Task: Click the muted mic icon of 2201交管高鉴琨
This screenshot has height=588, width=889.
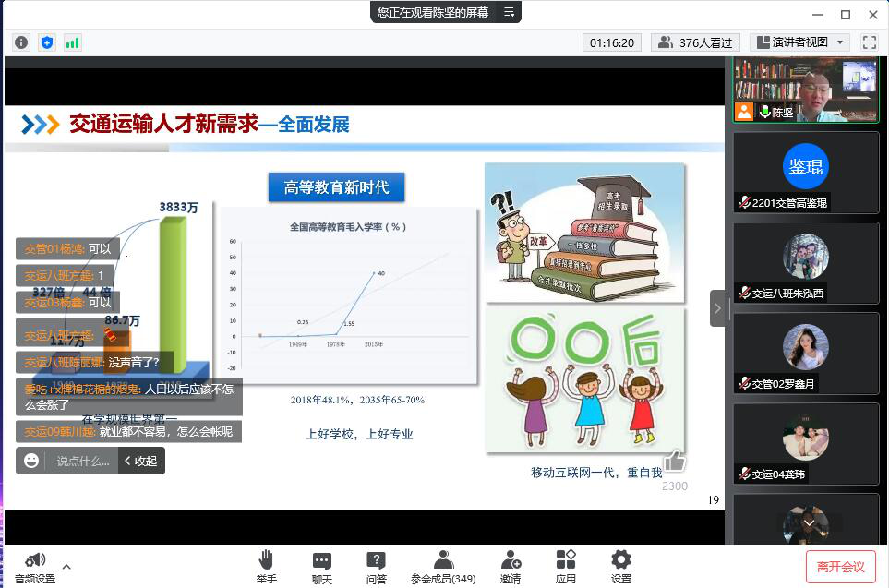Action: [x=744, y=202]
